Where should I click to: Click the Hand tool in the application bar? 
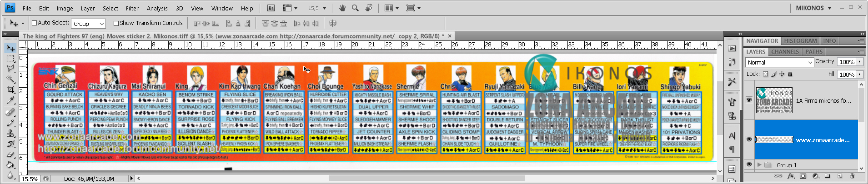[x=342, y=8]
